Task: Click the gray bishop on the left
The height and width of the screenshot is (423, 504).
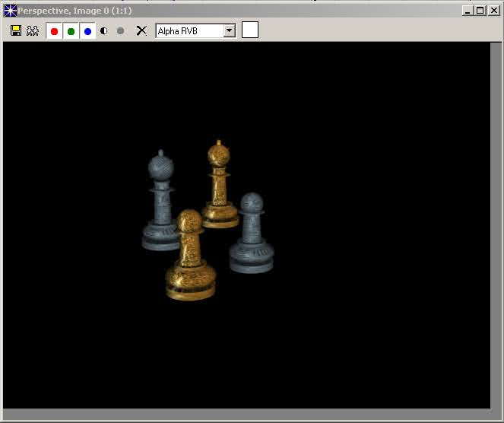Action: point(161,202)
